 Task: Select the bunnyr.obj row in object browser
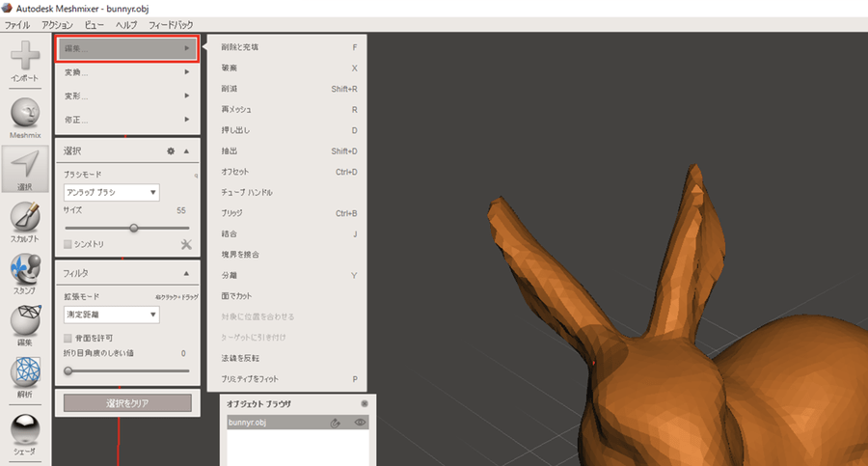pos(298,423)
